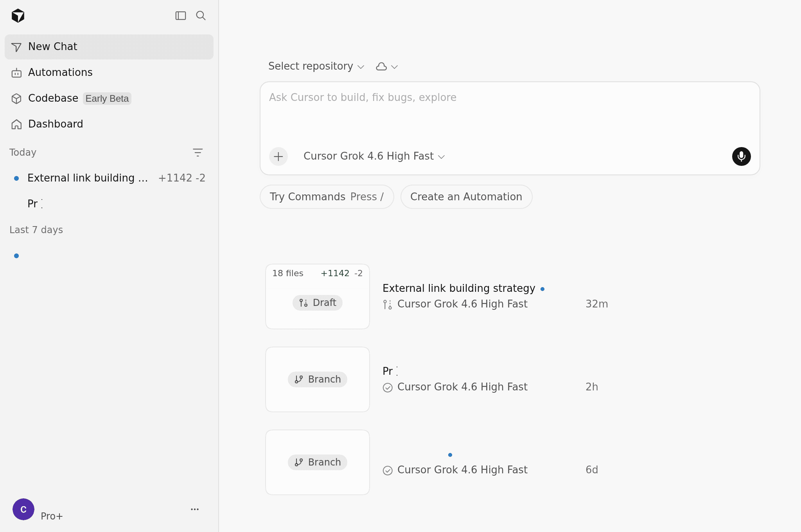Open the Pr task title in list
The image size is (801, 532).
pyautogui.click(x=390, y=371)
